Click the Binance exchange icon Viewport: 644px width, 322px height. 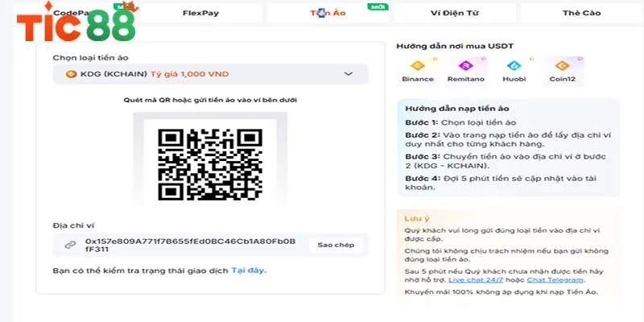pyautogui.click(x=417, y=66)
